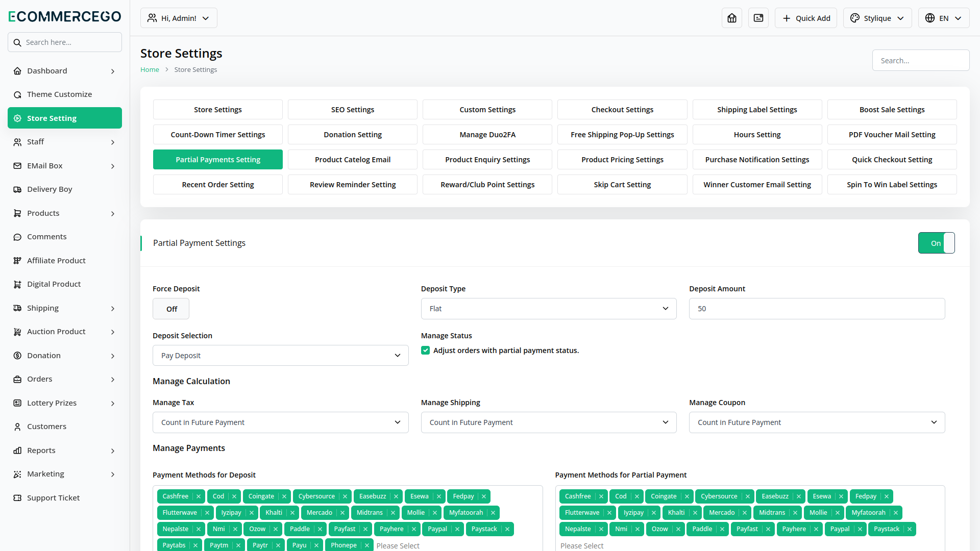Screen dimensions: 980x551
Task: Switch to SEO Settings tab
Action: click(353, 110)
